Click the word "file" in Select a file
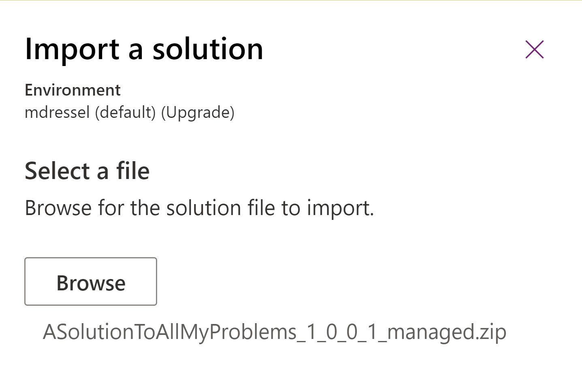The height and width of the screenshot is (392, 582). tap(133, 170)
